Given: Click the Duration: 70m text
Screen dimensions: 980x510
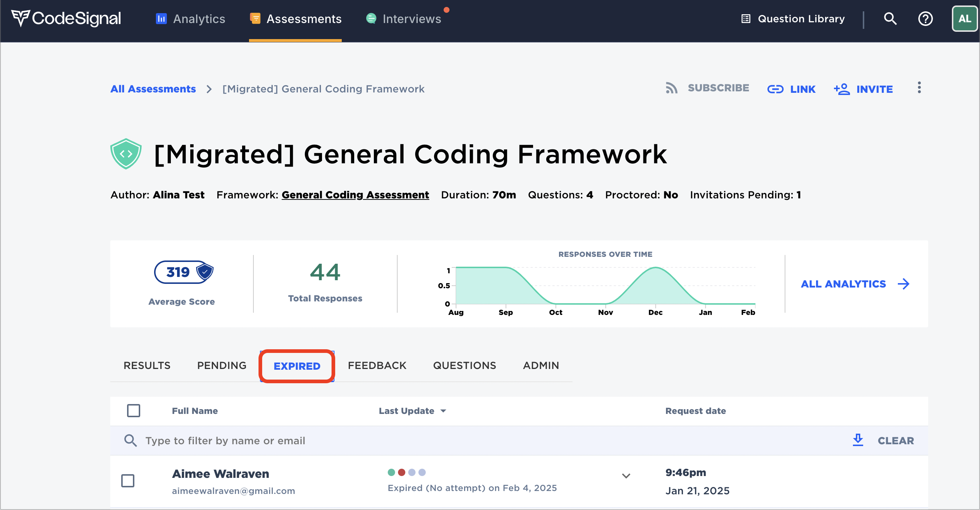Looking at the screenshot, I should (479, 195).
